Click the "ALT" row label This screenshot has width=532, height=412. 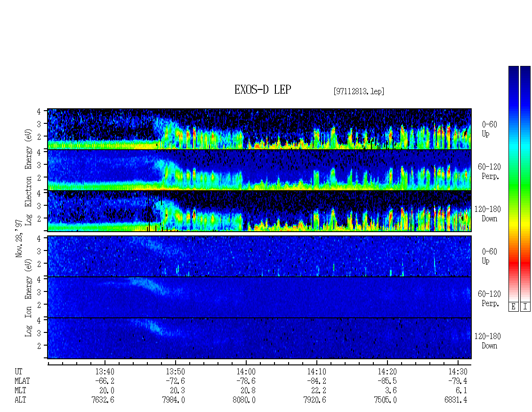20,400
